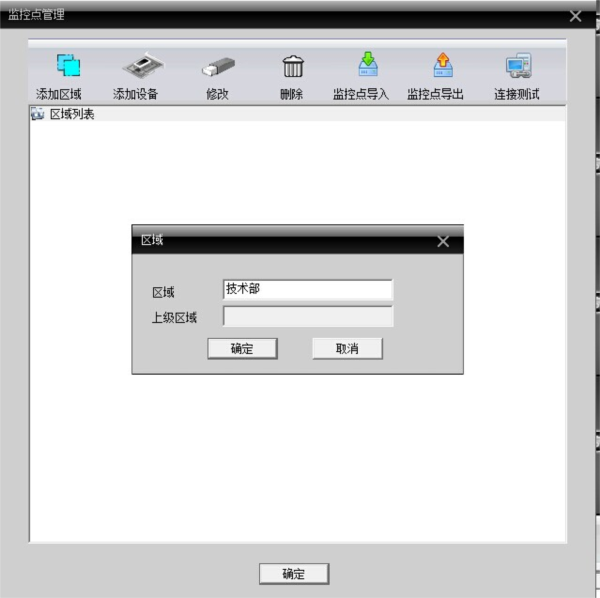Select the 修改 (modify) eraser icon
This screenshot has width=600, height=598.
(x=217, y=67)
